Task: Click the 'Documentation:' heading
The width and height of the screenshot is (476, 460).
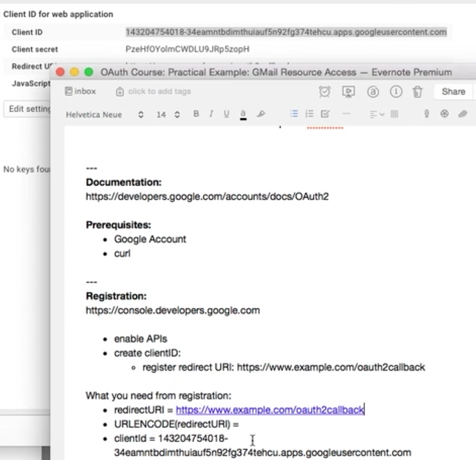Action: (x=124, y=182)
